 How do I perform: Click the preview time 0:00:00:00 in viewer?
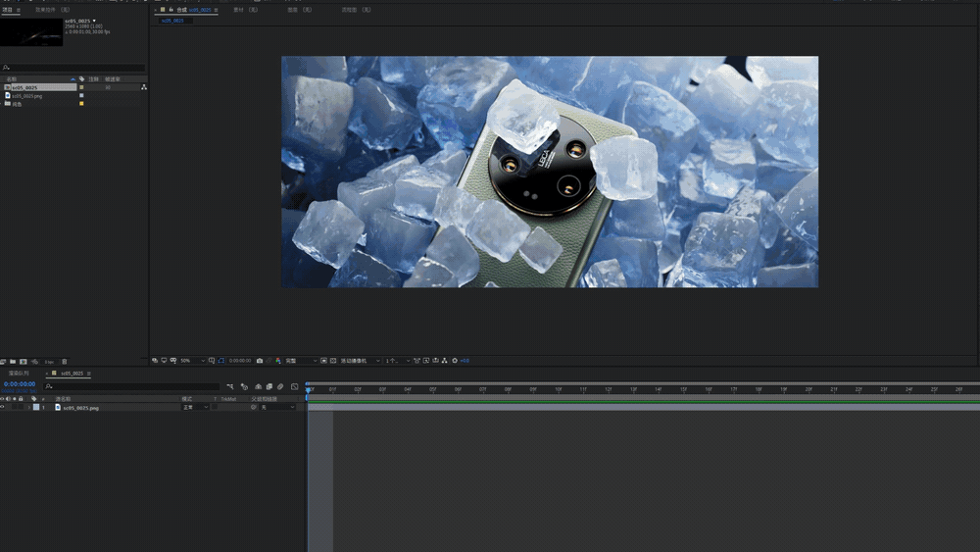click(240, 361)
